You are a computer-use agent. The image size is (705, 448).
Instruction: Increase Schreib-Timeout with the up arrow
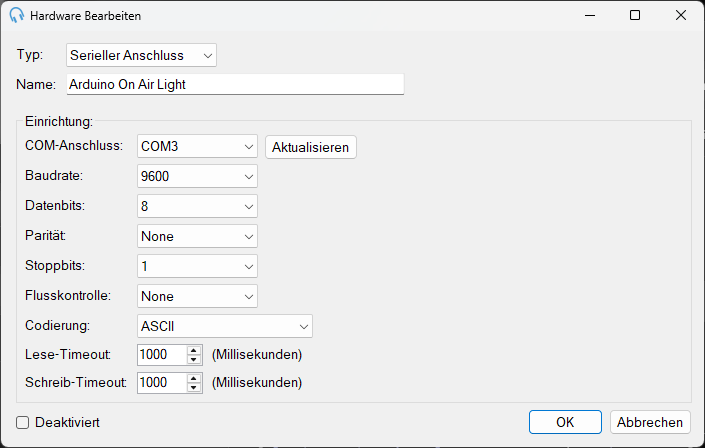(194, 378)
